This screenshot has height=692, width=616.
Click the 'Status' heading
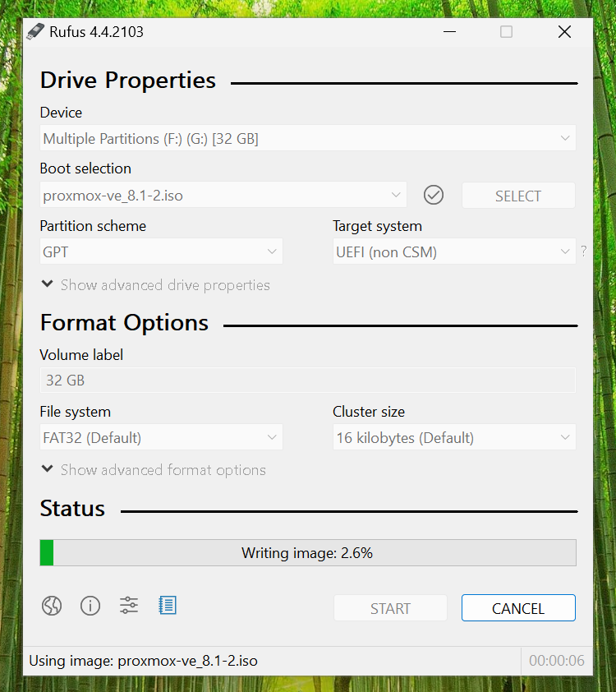click(x=72, y=509)
